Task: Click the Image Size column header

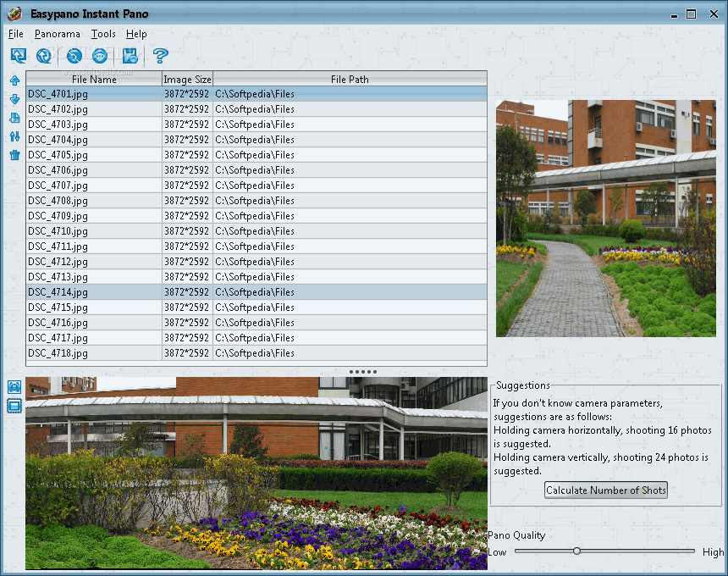Action: [x=188, y=80]
